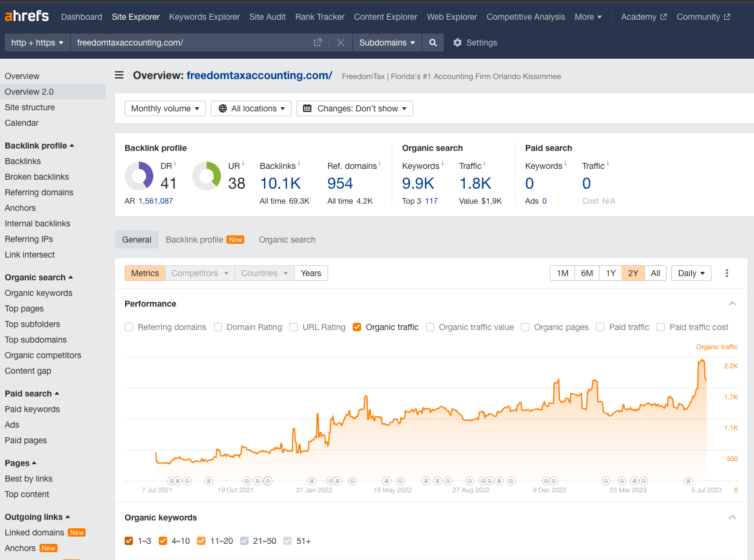This screenshot has height=560, width=754.
Task: Open Content Explorer in top navigation
Action: click(386, 17)
